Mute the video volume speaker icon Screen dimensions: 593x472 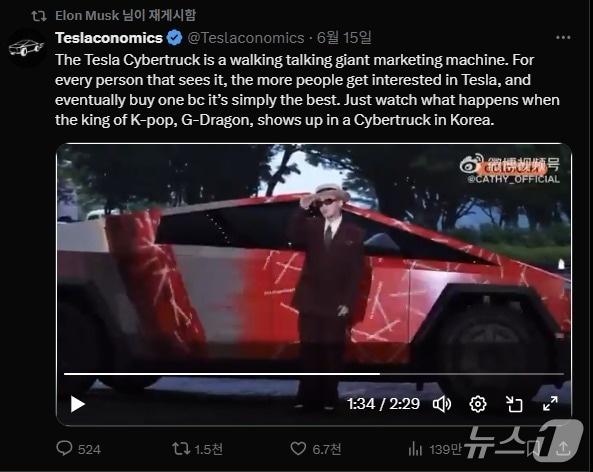(442, 404)
